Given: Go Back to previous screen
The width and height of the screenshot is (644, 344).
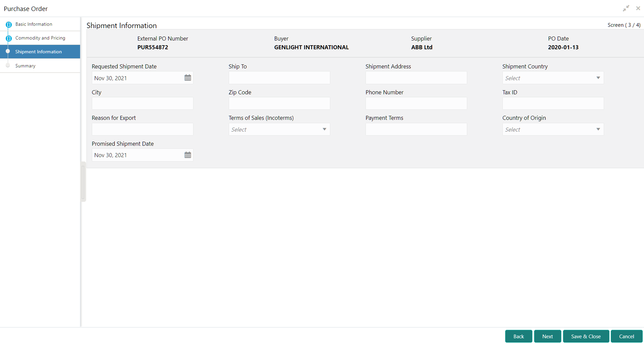Looking at the screenshot, I should 518,336.
